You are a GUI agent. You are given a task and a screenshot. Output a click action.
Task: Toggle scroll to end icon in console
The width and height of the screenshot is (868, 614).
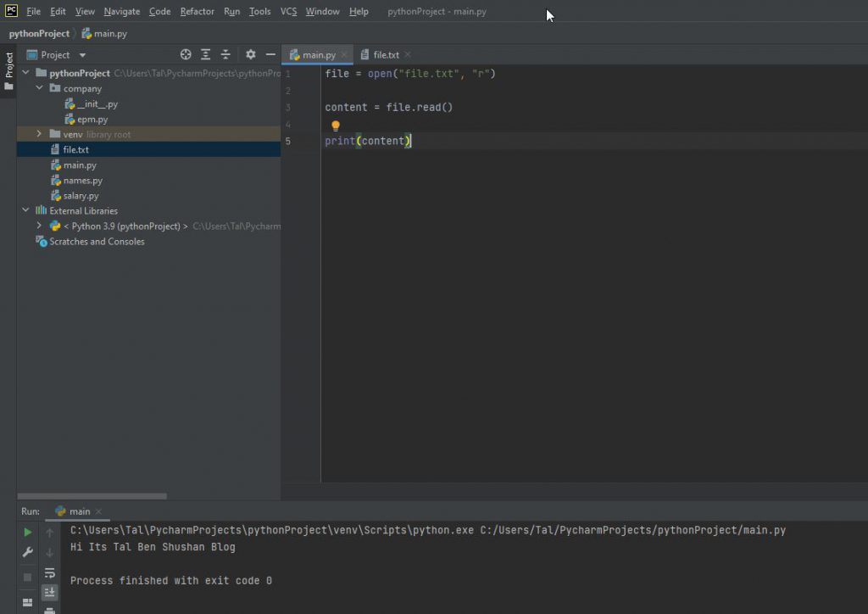(49, 593)
